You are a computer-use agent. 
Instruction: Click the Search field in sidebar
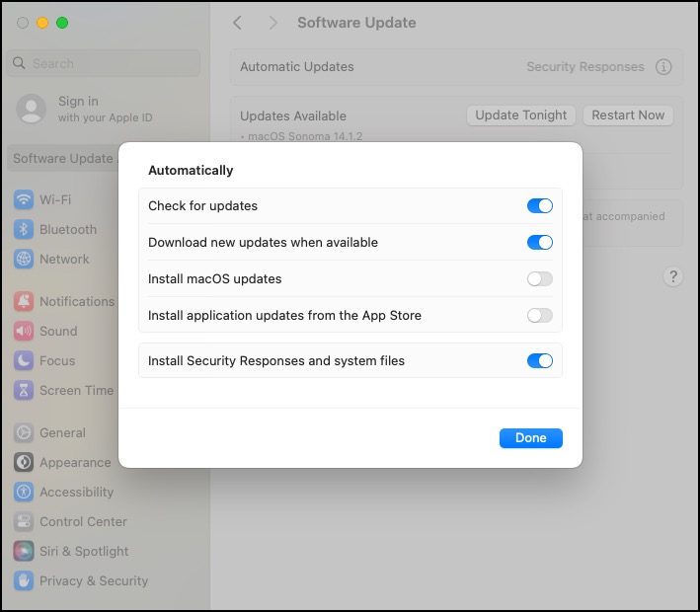click(x=104, y=63)
